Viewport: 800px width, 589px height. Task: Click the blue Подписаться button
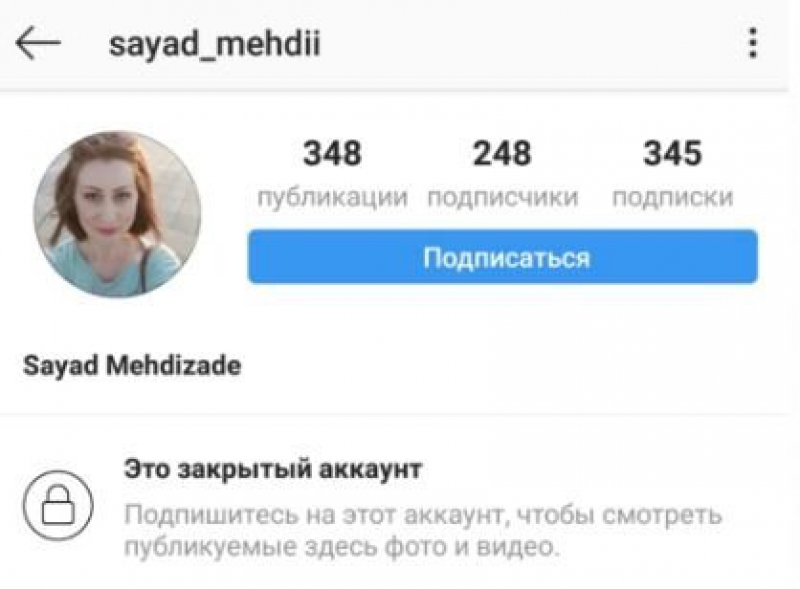(503, 257)
